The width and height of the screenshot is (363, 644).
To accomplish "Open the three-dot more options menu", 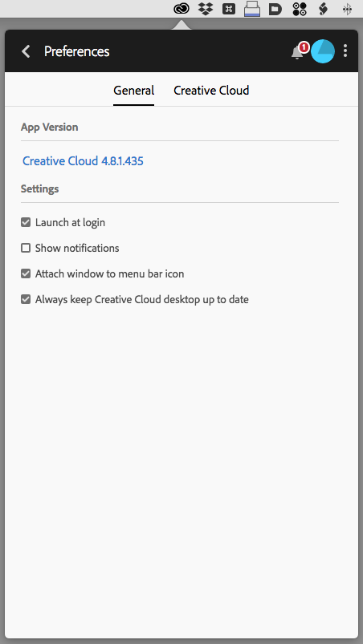I will tap(345, 51).
